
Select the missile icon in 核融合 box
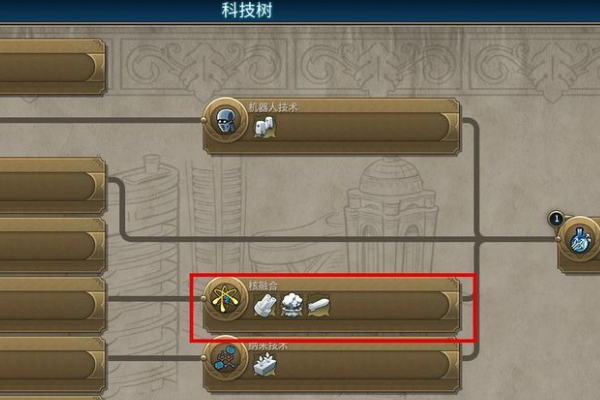(x=318, y=305)
